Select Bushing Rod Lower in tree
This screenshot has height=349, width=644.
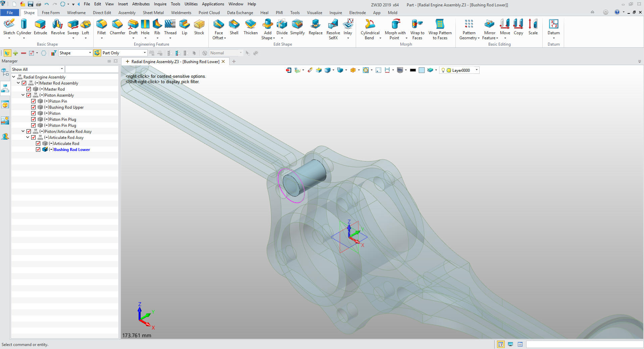tap(72, 150)
